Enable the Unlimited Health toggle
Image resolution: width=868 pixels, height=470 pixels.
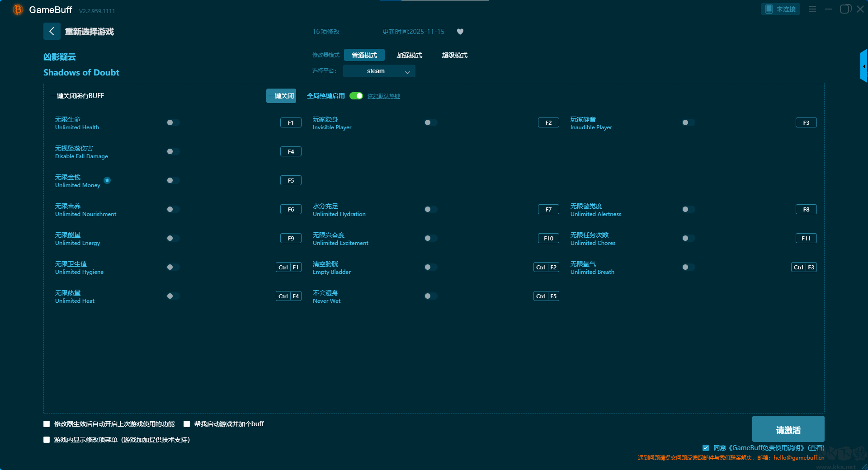point(173,122)
